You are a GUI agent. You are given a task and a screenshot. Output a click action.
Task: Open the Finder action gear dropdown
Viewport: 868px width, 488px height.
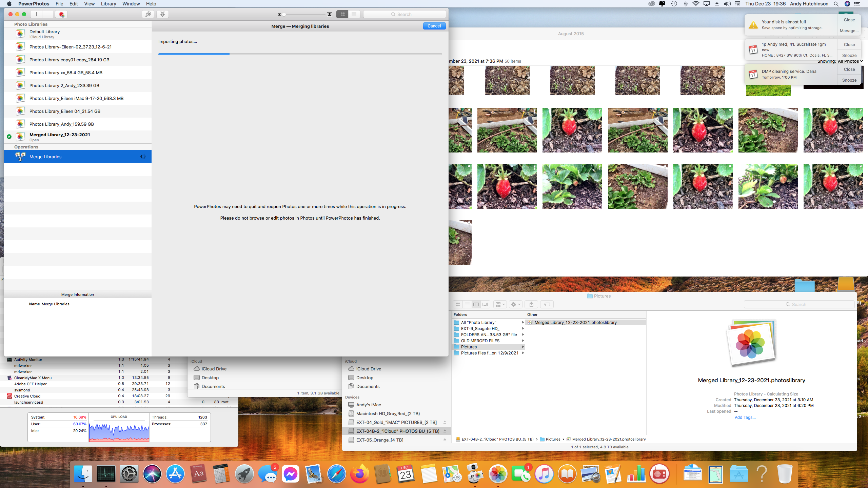click(515, 304)
